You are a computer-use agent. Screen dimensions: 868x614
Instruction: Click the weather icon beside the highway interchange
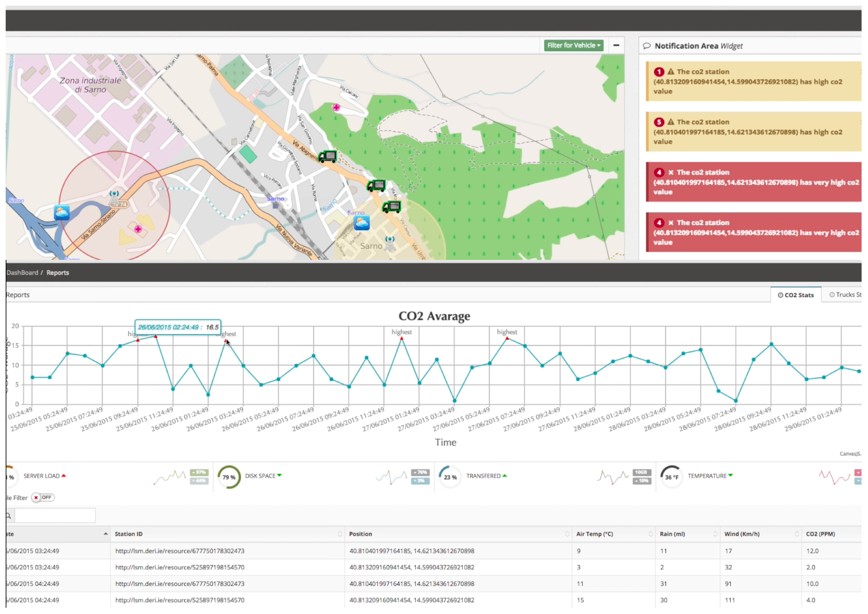[62, 212]
